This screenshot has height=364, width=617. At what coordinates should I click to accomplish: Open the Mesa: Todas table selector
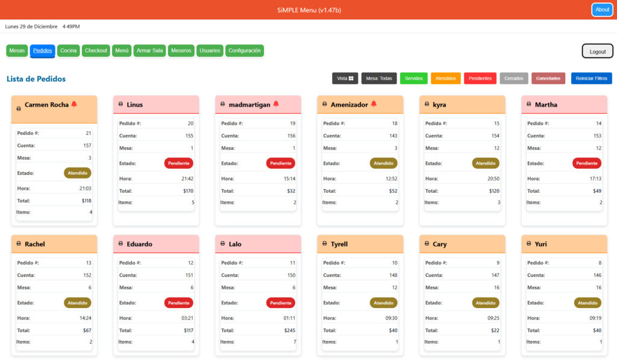(379, 78)
